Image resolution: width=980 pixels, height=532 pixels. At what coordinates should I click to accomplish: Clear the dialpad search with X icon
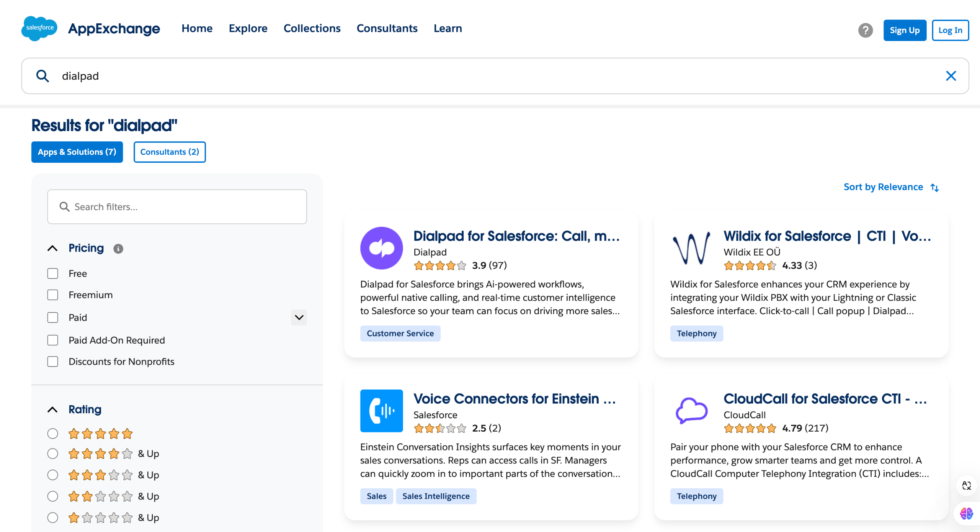(951, 76)
